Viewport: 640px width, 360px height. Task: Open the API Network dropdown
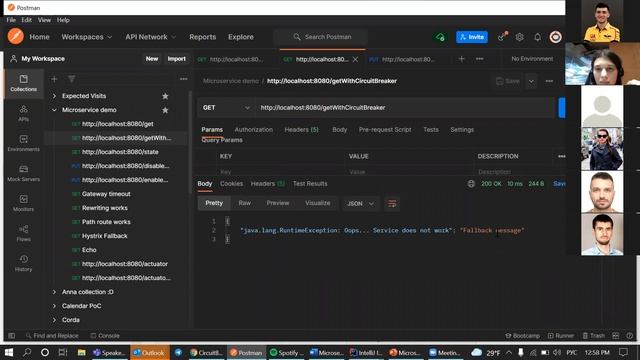click(x=151, y=37)
